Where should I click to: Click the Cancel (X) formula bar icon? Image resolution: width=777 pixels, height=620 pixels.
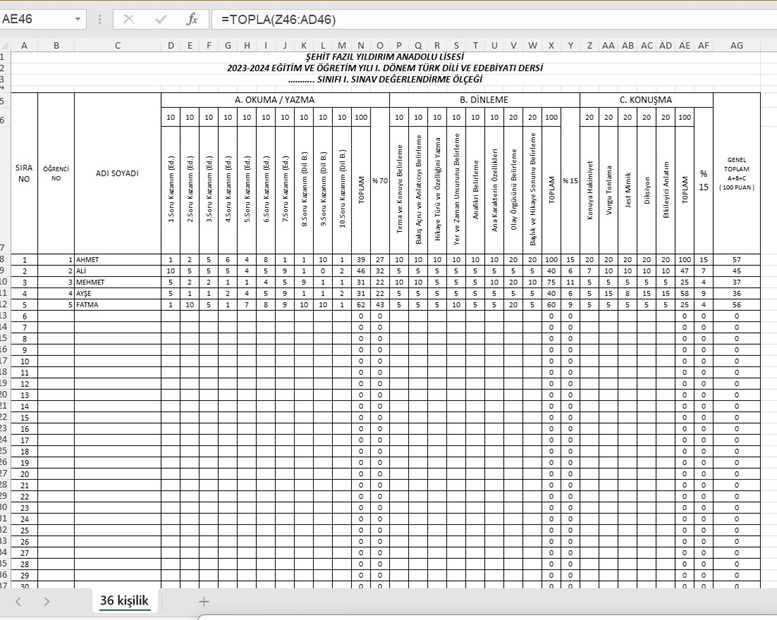pos(128,19)
